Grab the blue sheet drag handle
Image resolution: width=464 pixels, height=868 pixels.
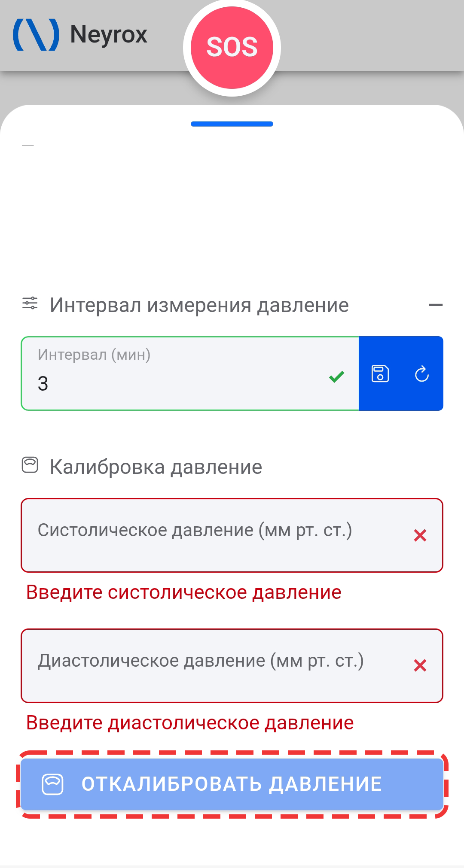(232, 124)
